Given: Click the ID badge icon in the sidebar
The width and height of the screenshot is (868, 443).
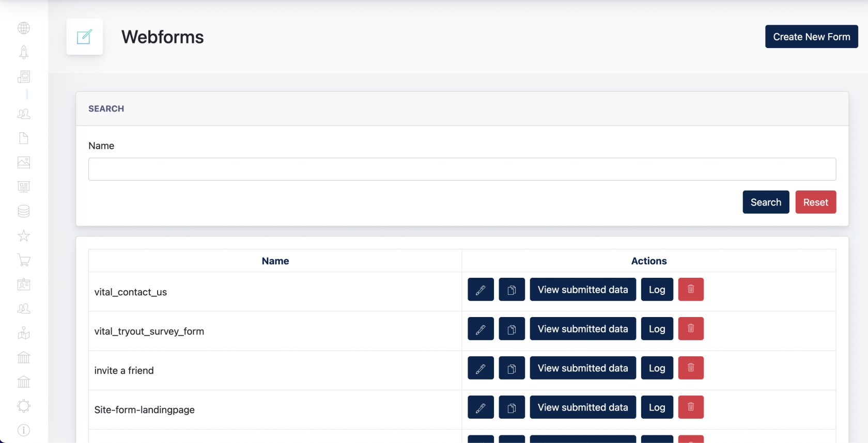Looking at the screenshot, I should 24,284.
